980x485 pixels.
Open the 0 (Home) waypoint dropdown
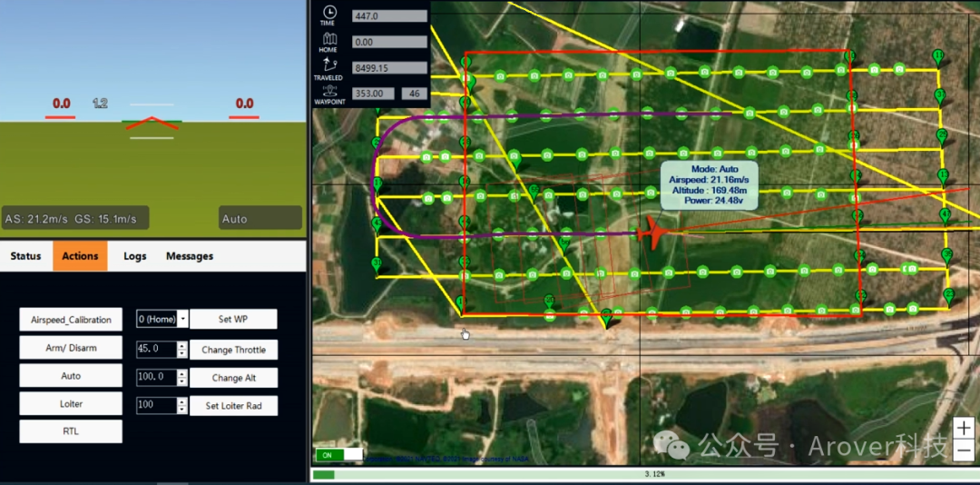183,319
